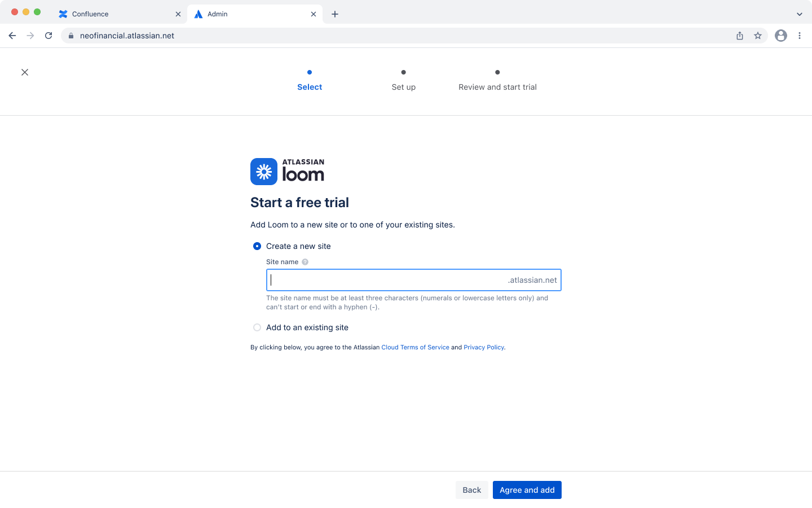Select the Create a new site option
Image resolution: width=812 pixels, height=508 pixels.
click(257, 246)
